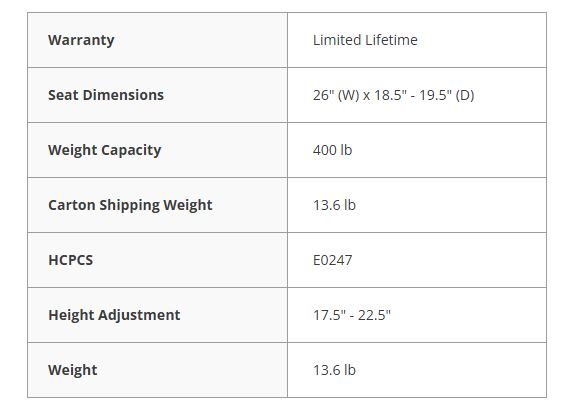Click the Seat Dimensions label
The width and height of the screenshot is (570, 416).
[x=106, y=95]
